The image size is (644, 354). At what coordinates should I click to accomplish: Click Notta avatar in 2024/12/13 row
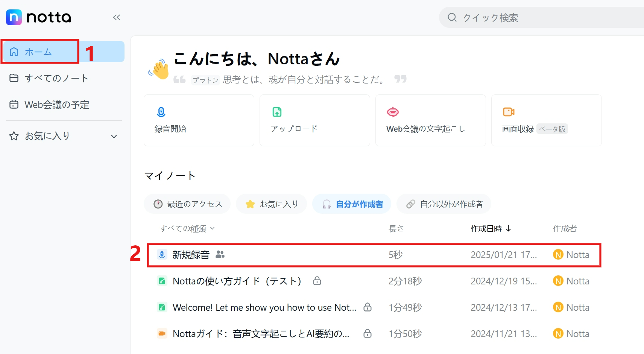click(558, 307)
